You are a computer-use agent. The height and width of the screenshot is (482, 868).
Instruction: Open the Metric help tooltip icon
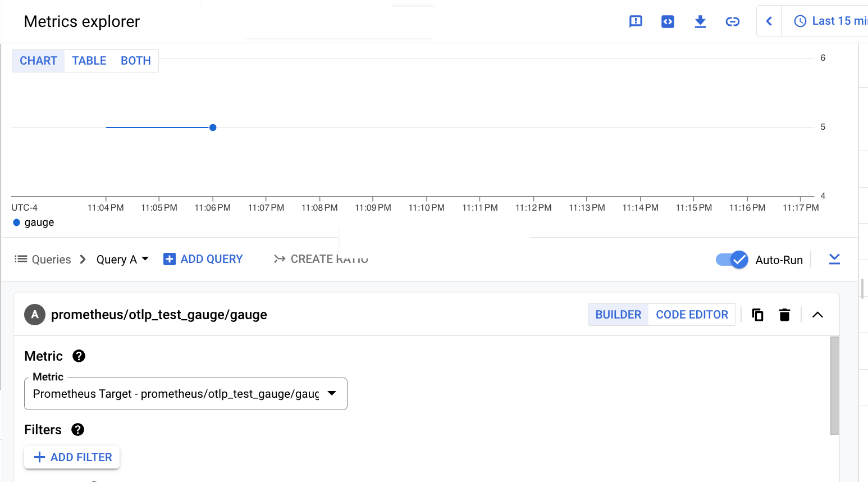tap(79, 356)
